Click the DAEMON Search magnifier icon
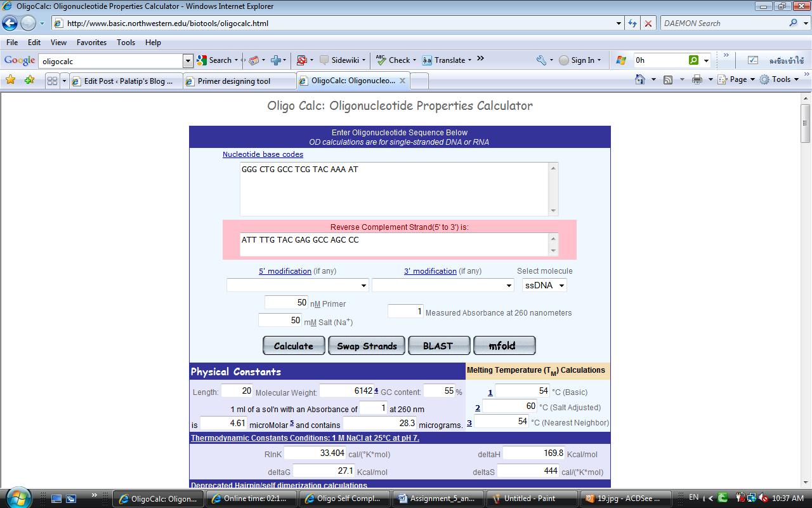Image resolution: width=812 pixels, height=508 pixels. point(793,23)
